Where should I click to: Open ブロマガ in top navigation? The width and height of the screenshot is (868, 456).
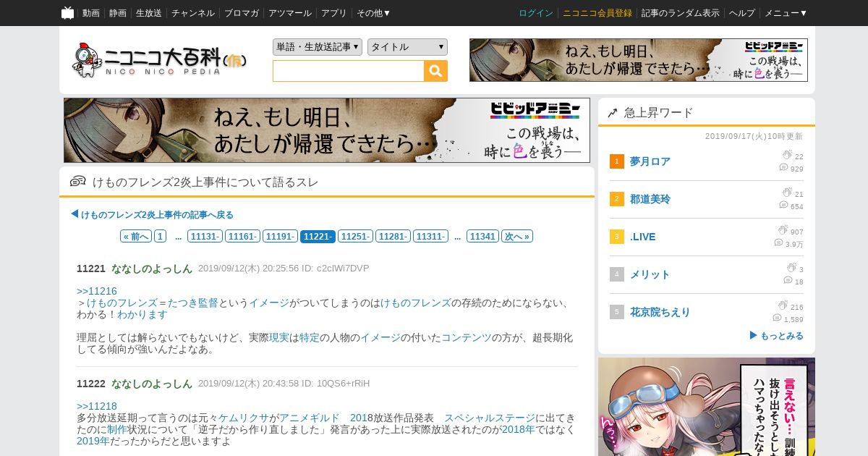point(242,13)
